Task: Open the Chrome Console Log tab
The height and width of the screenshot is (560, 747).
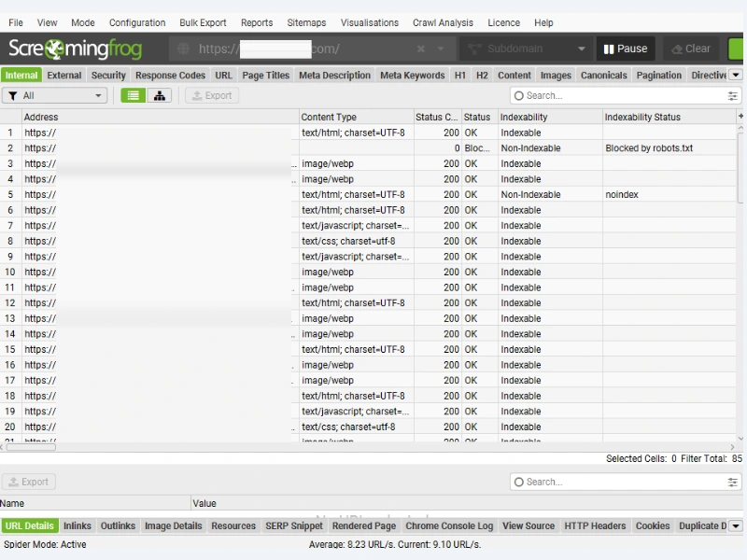Action: pos(449,526)
